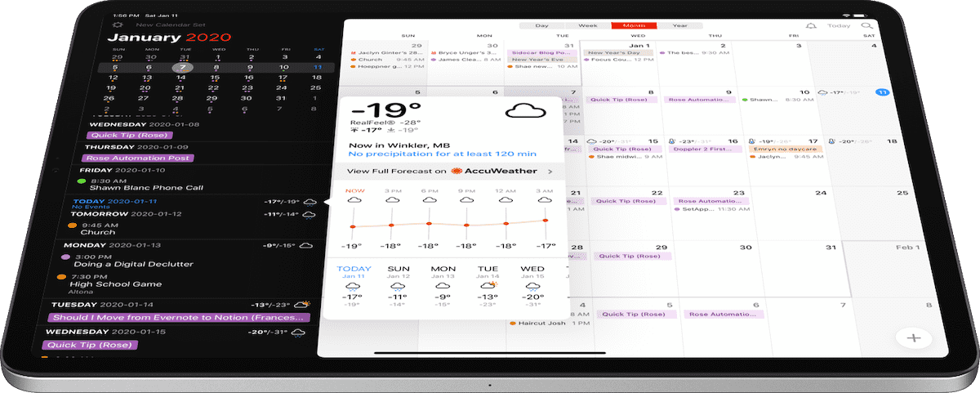This screenshot has width=980, height=393.
Task: Jump to Today in the toolbar
Action: tap(839, 26)
